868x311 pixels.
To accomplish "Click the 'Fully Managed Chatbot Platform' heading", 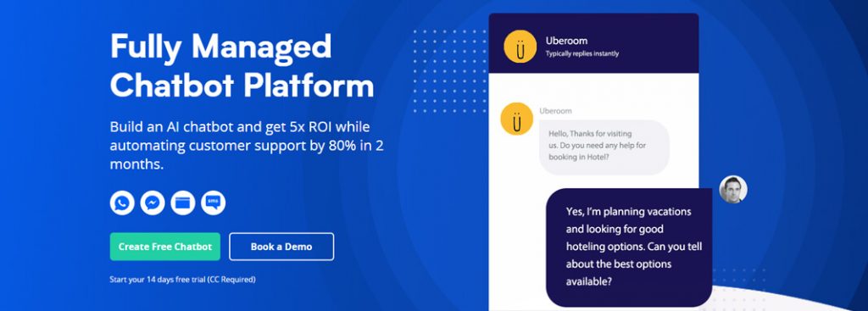I will [x=242, y=66].
